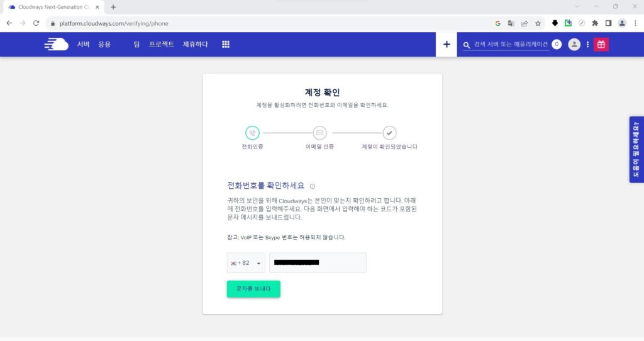Viewport: 644px width, 341px height.
Task: Open the three-dot more options menu
Action: tap(588, 45)
